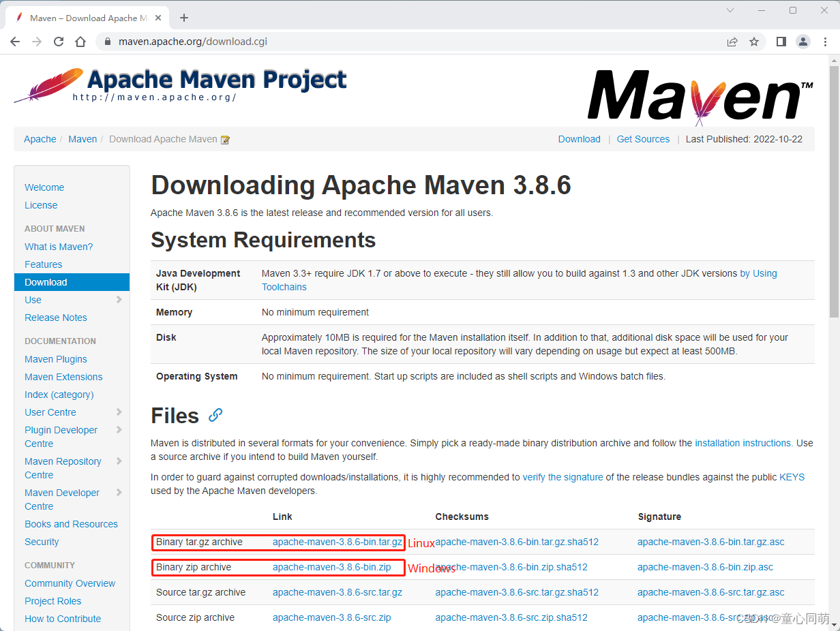The width and height of the screenshot is (840, 631).
Task: Open apache-maven-3.8.6-src.tar.gz.asc signature
Action: (x=711, y=592)
